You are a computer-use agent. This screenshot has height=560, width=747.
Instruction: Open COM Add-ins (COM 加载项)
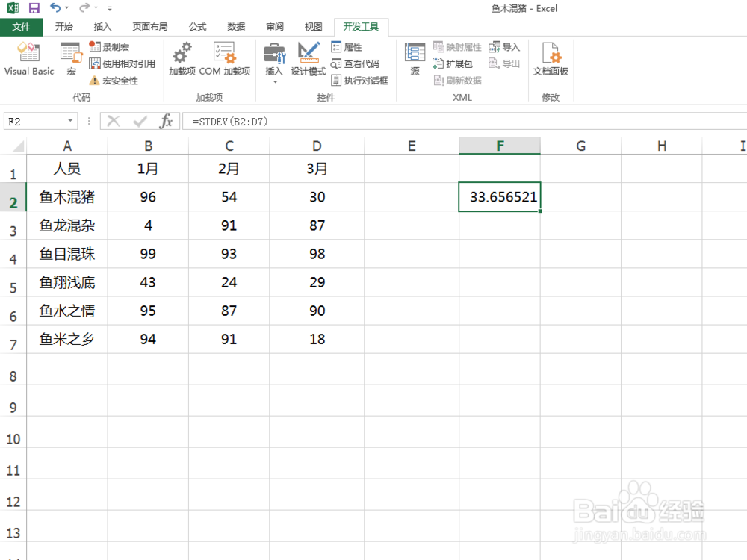(224, 58)
